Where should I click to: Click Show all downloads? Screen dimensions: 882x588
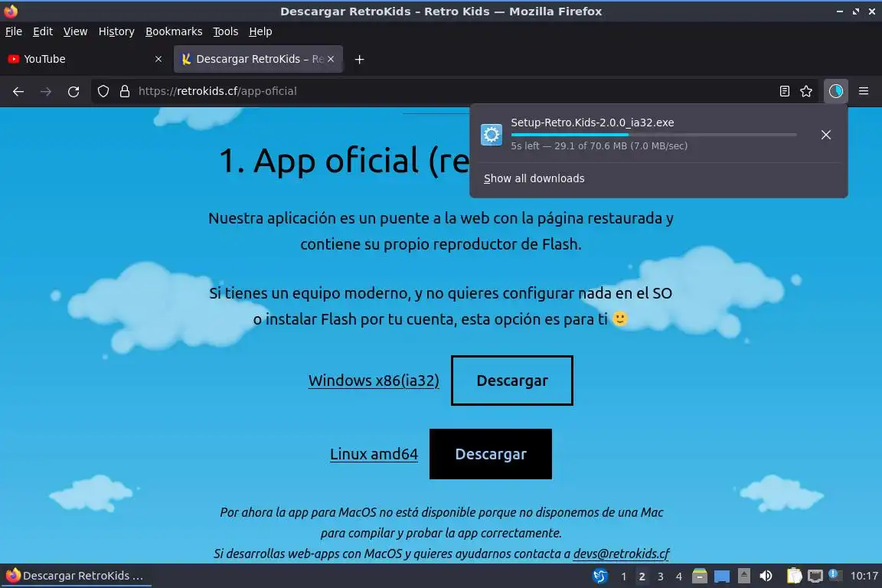[x=534, y=178]
